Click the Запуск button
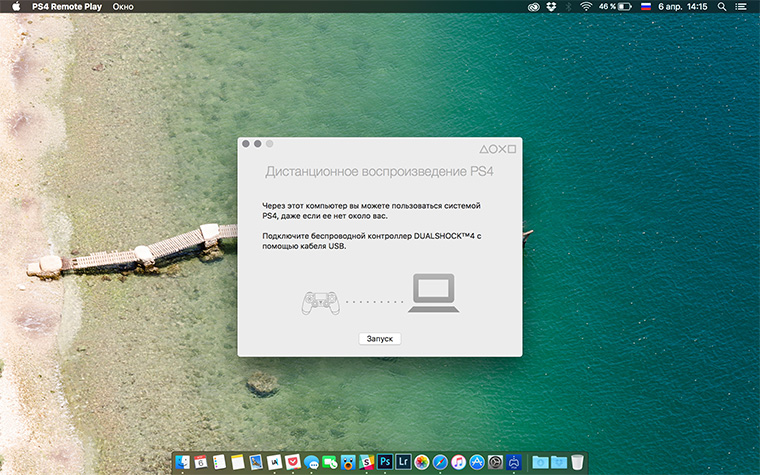The height and width of the screenshot is (475, 760). pos(380,339)
